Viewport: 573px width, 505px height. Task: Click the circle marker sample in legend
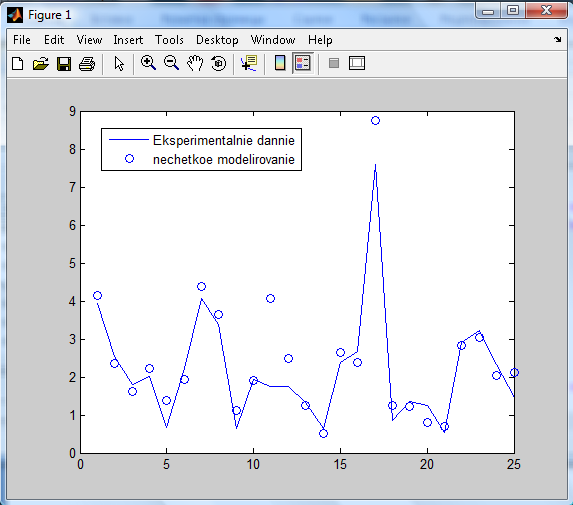point(129,158)
